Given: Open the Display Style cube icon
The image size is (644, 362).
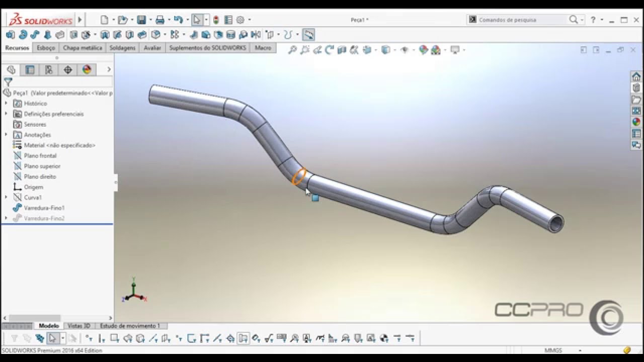Looking at the screenshot, I should pos(385,50).
